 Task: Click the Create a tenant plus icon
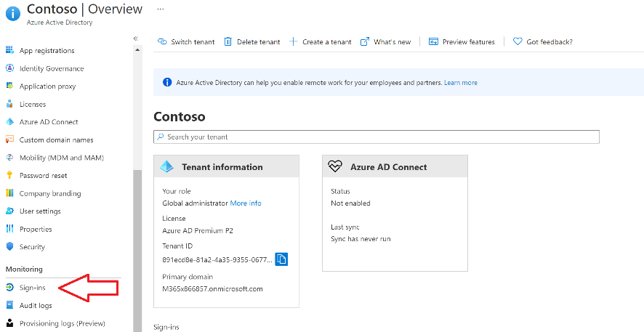293,41
